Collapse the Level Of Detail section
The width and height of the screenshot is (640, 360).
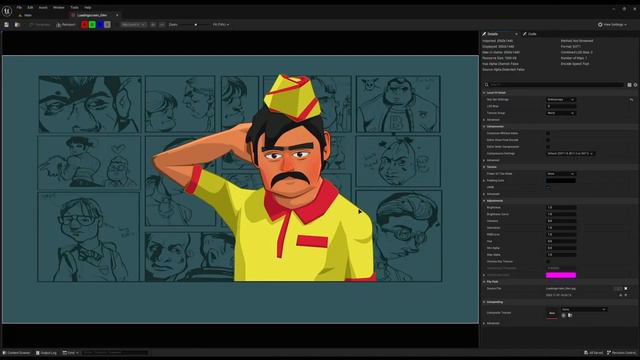pyautogui.click(x=484, y=93)
